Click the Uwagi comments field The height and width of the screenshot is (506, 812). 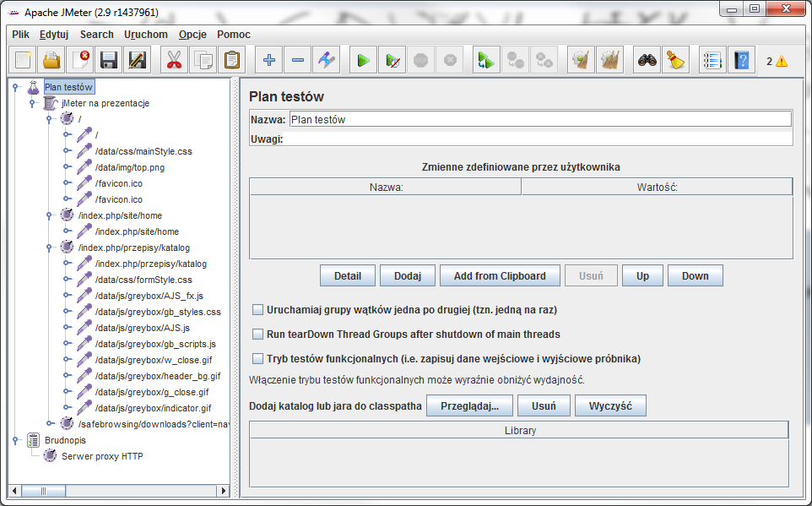pyautogui.click(x=539, y=139)
